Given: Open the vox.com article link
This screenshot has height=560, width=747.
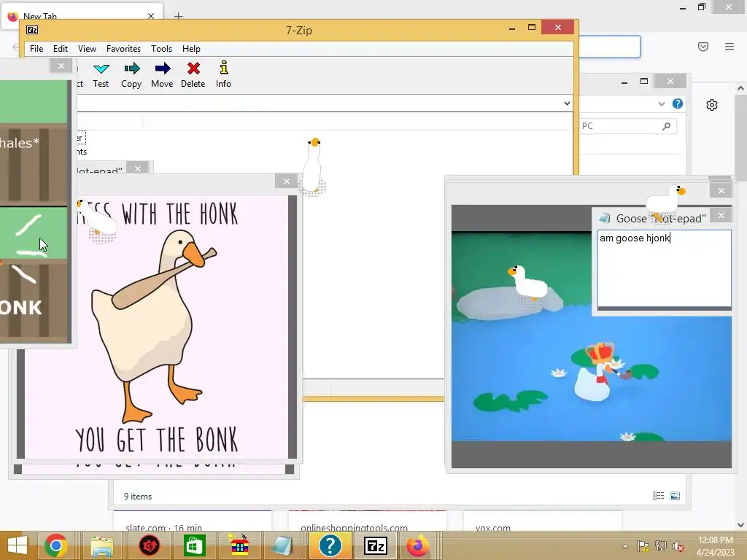Looking at the screenshot, I should [x=492, y=527].
